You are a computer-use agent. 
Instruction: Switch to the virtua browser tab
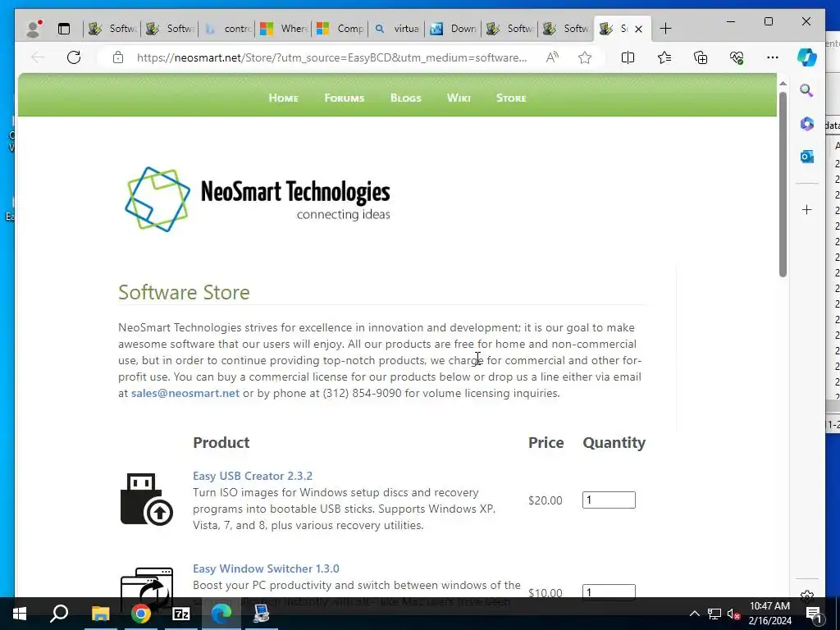397,29
